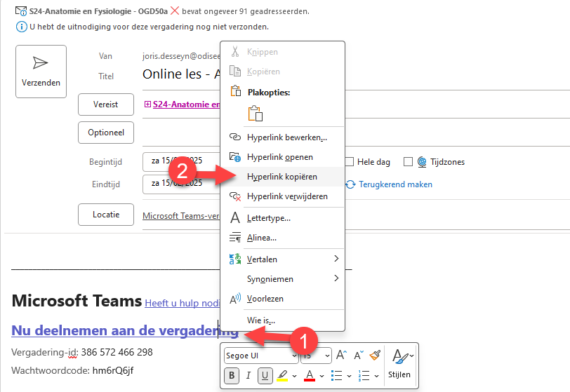Viewport: 570px width, 392px height.
Task: Click the Lettertype letter A icon
Action: coord(235,218)
